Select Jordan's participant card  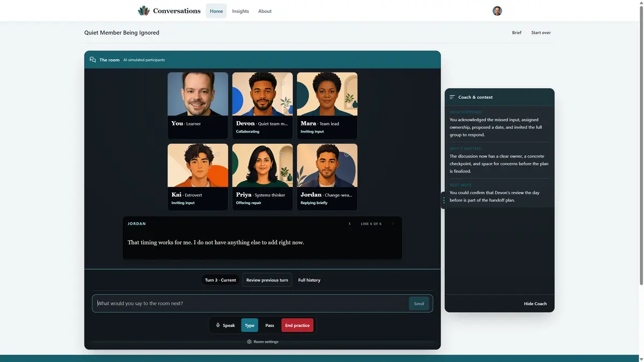click(327, 177)
